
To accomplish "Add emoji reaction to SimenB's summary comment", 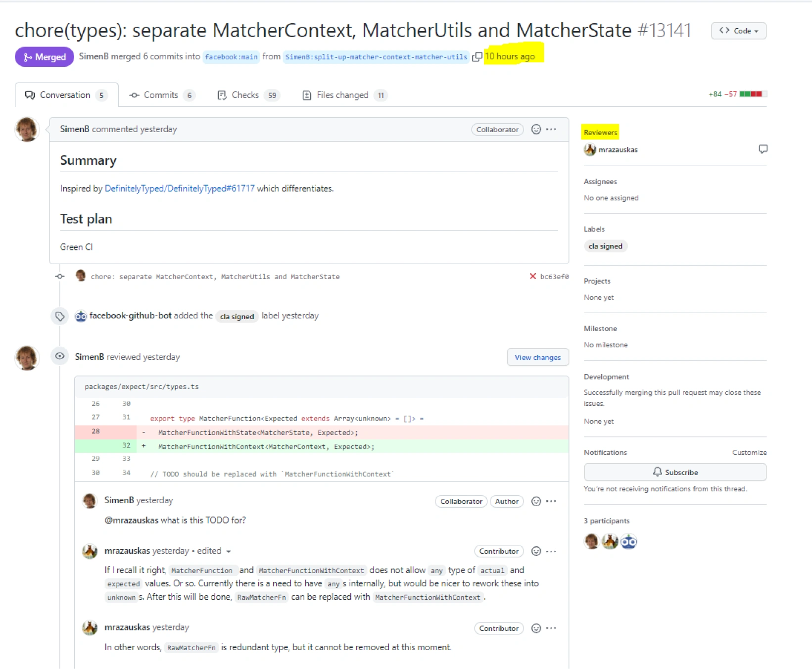I will point(536,130).
